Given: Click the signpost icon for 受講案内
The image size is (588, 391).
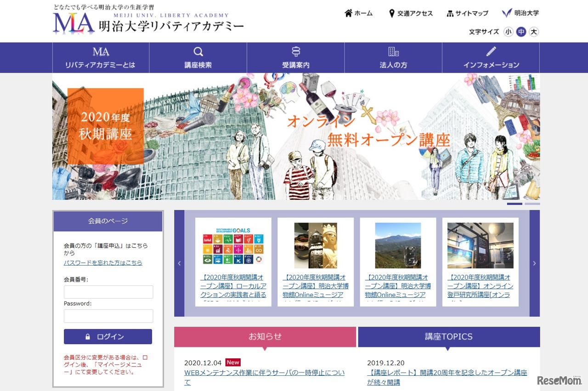Looking at the screenshot, I should (x=296, y=51).
